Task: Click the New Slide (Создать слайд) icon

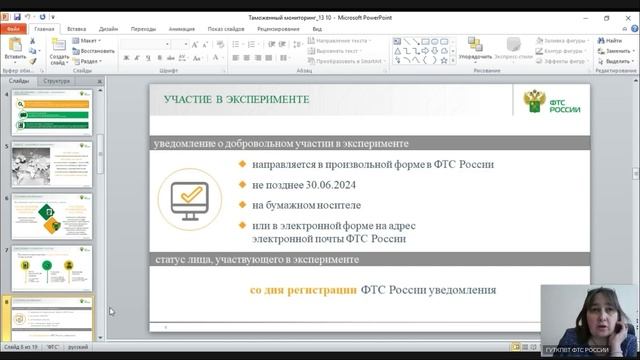Action: coord(59,45)
